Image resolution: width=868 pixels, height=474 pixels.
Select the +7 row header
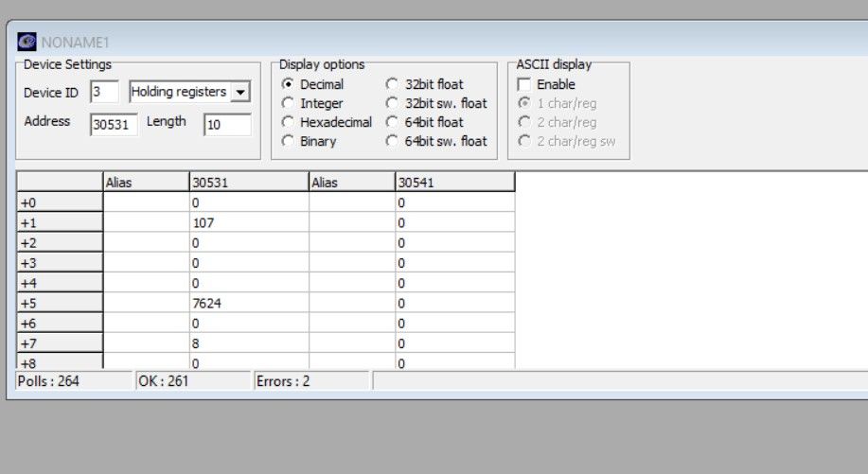(60, 342)
